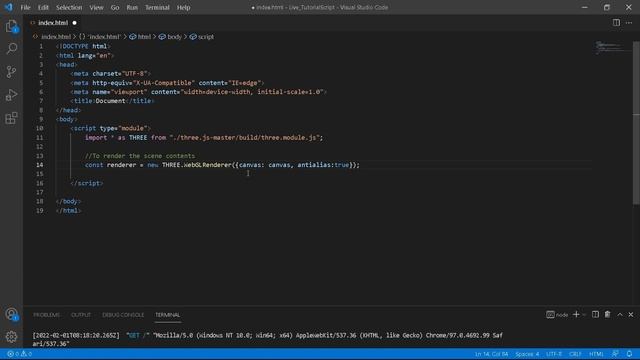Screen dimensions: 640x360
Task: Open the Run menu
Action: pos(132,7)
